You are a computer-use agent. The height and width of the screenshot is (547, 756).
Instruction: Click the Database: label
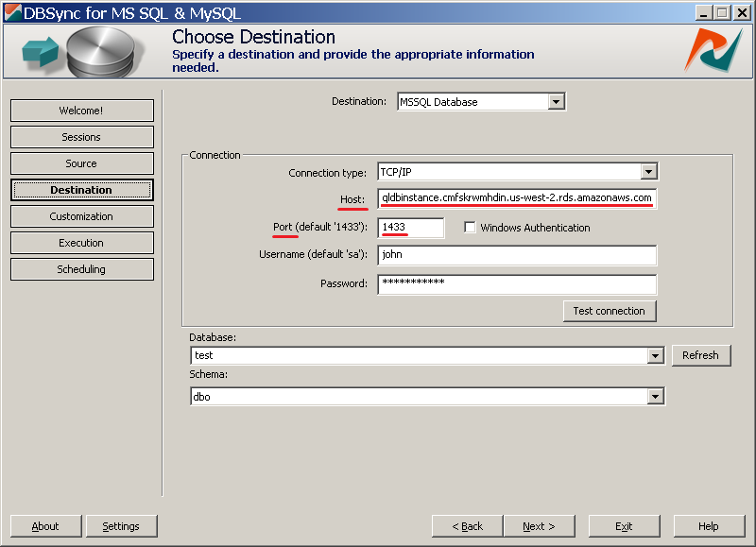213,337
